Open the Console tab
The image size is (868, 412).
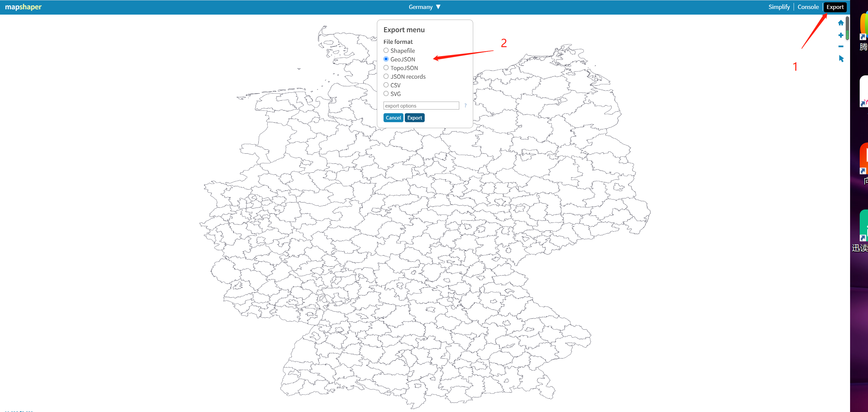tap(808, 7)
